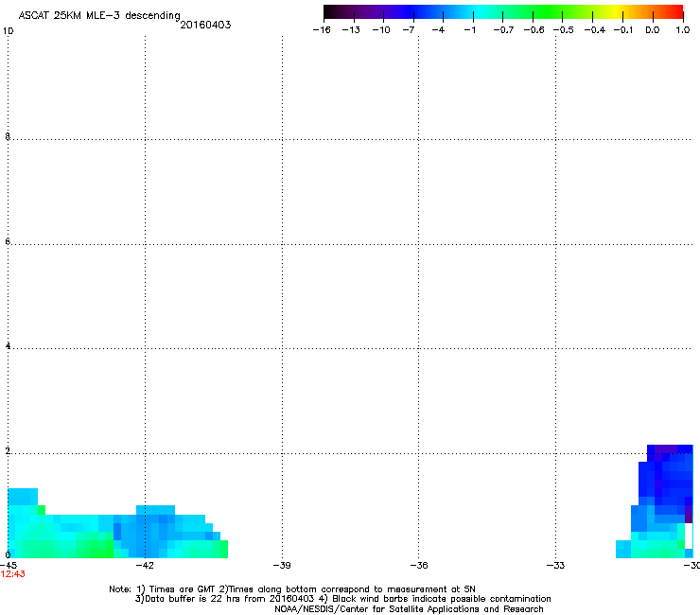Click color bar label -4

438,30
